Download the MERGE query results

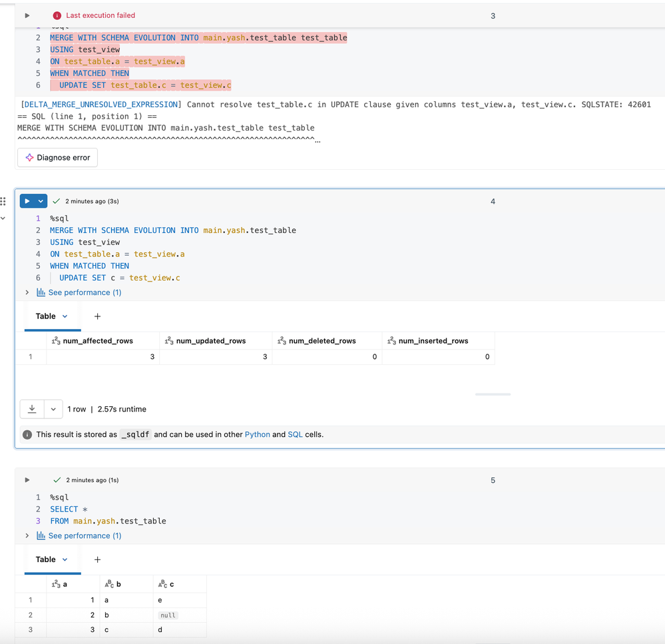click(x=31, y=409)
